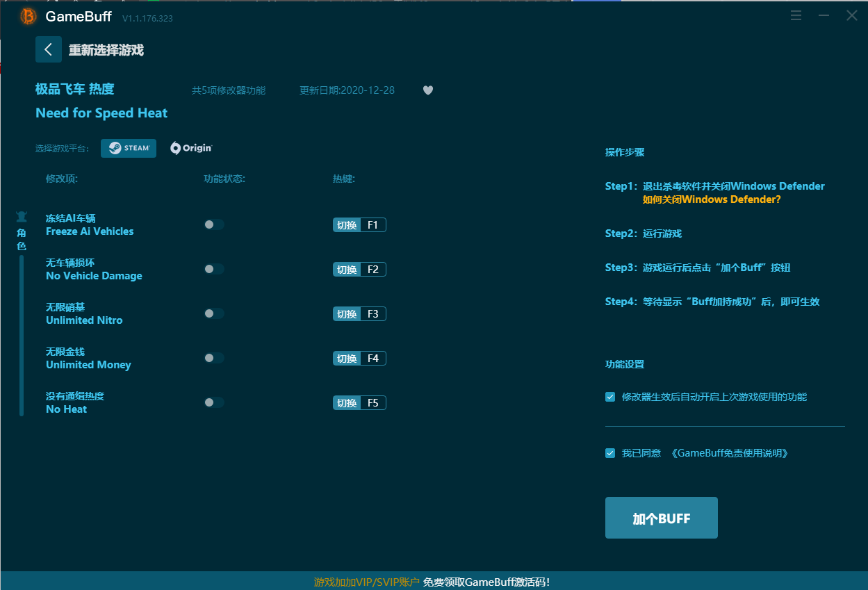Image resolution: width=868 pixels, height=590 pixels.
Task: Click the No Vehicle Damage label
Action: (x=94, y=276)
